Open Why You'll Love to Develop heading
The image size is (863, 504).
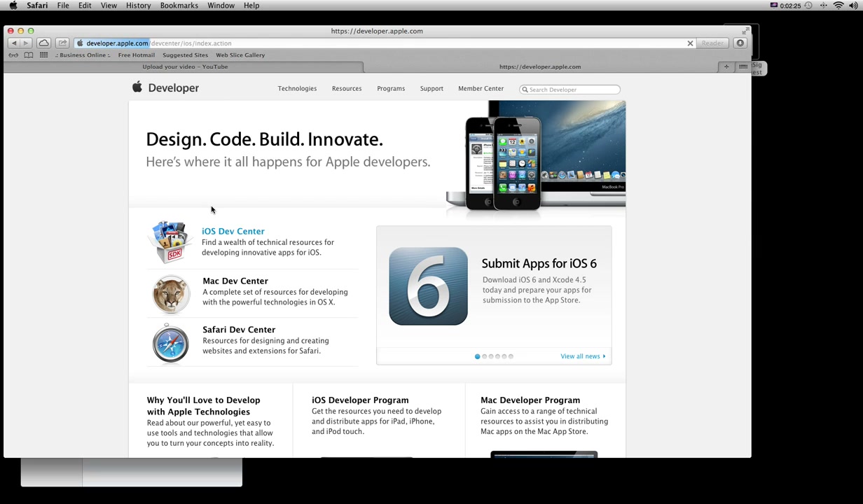click(203, 406)
